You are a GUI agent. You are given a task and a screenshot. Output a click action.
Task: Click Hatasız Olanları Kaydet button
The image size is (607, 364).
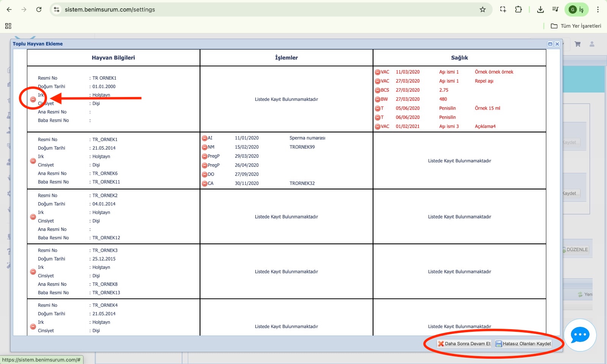pyautogui.click(x=523, y=344)
